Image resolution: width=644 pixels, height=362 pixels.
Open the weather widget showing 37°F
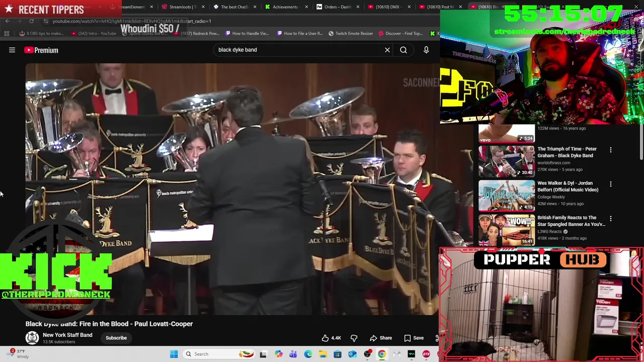coord(18,354)
